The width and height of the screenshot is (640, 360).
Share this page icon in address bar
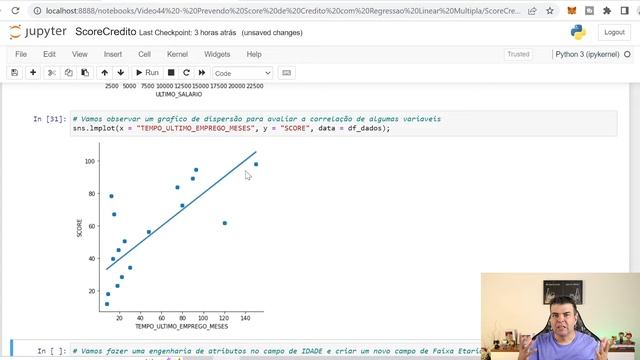(x=532, y=11)
